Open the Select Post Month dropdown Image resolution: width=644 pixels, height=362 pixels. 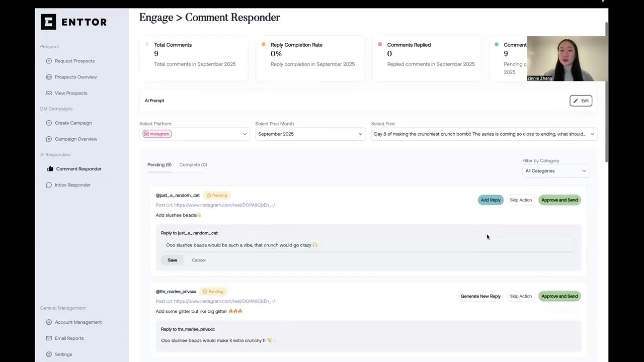[310, 134]
